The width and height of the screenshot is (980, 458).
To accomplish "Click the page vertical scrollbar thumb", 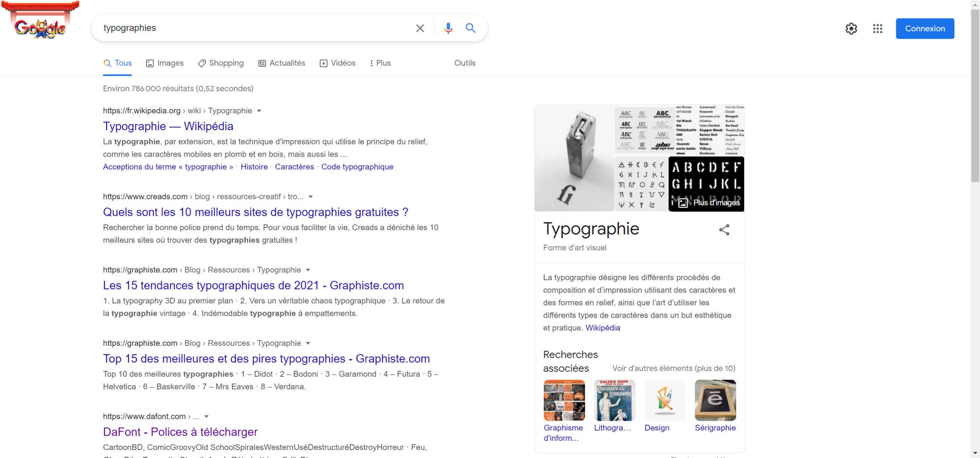I will pos(975,96).
